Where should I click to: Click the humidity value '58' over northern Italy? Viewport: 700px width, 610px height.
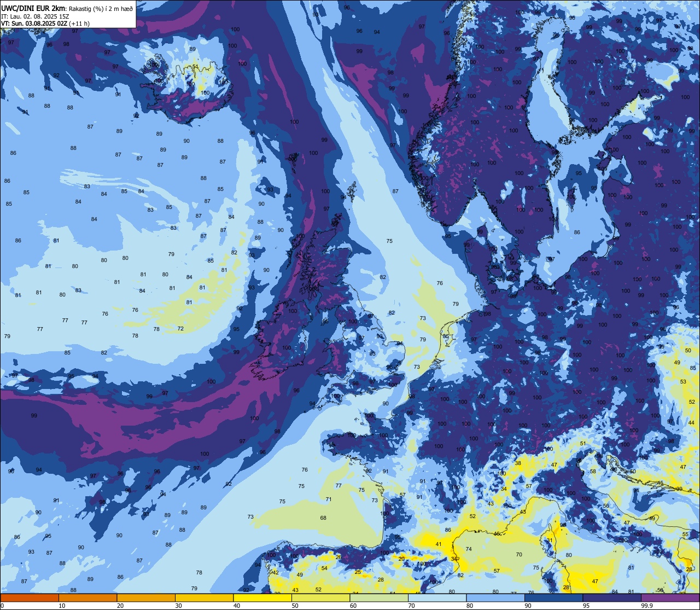click(593, 471)
